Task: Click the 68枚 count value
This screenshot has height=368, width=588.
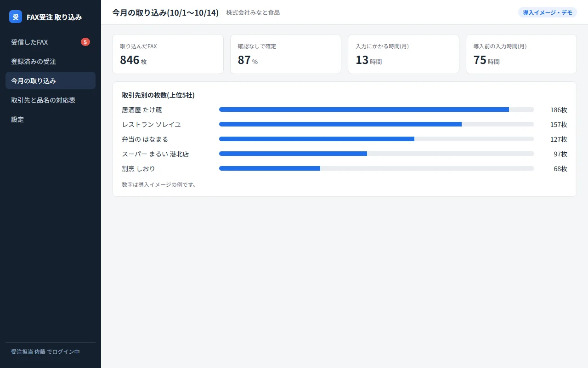Action: coord(560,169)
